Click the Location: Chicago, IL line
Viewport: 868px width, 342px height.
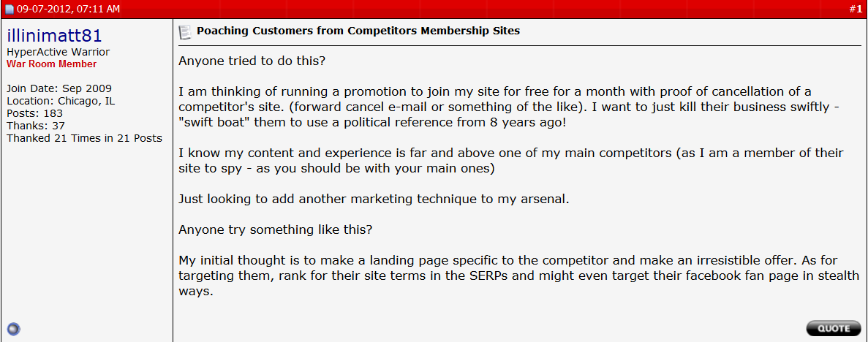[x=61, y=102]
